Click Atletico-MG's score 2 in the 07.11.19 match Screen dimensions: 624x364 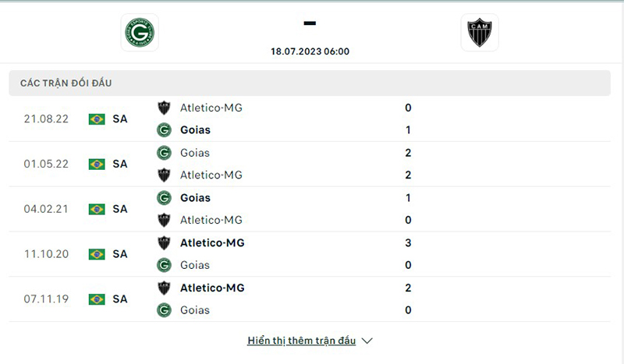pyautogui.click(x=408, y=288)
